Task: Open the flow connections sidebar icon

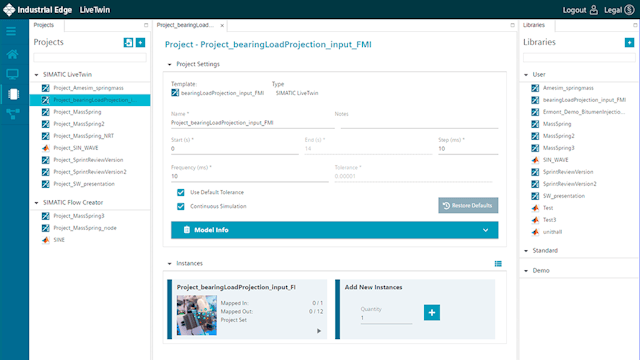Action: [13, 114]
